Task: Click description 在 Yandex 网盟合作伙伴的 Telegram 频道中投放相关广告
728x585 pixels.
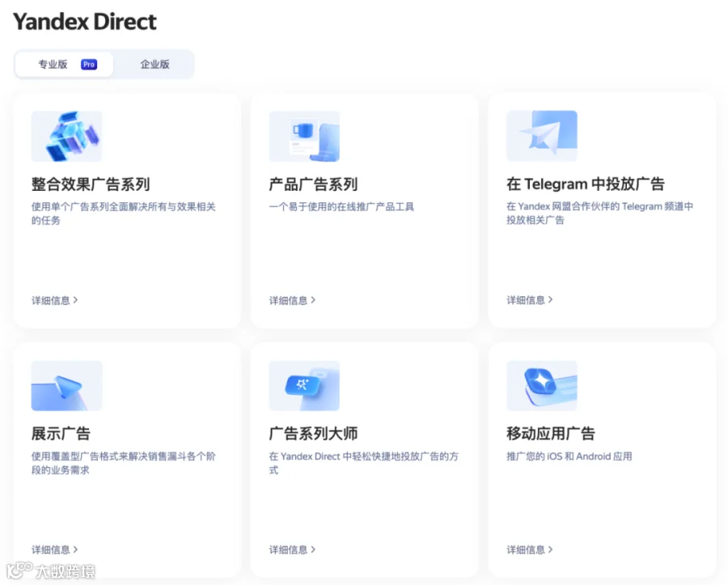Action: click(x=600, y=213)
